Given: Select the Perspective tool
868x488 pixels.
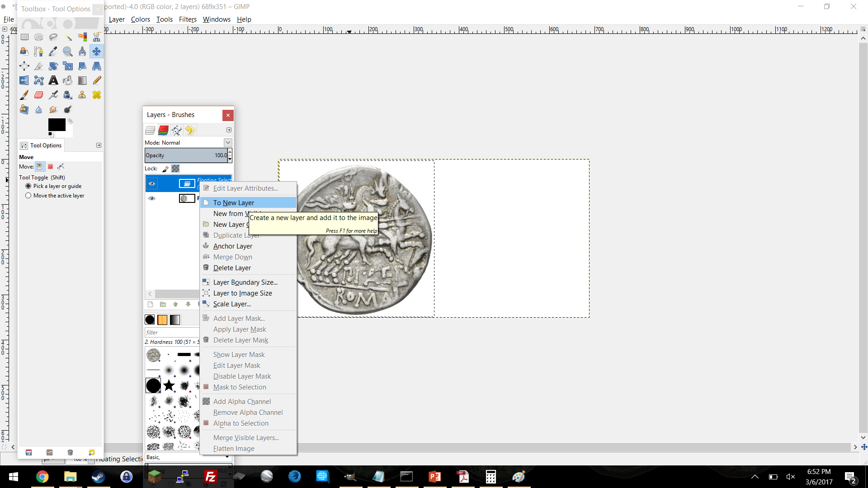Looking at the screenshot, I should (97, 66).
